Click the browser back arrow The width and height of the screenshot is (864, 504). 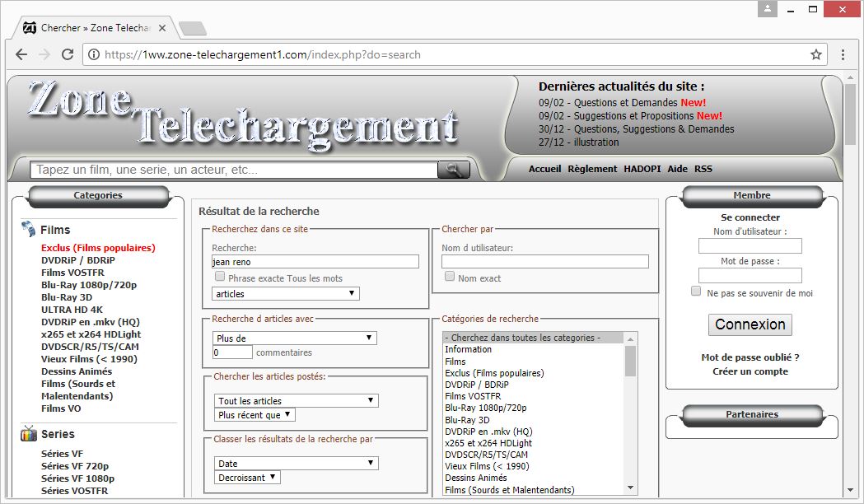click(21, 54)
